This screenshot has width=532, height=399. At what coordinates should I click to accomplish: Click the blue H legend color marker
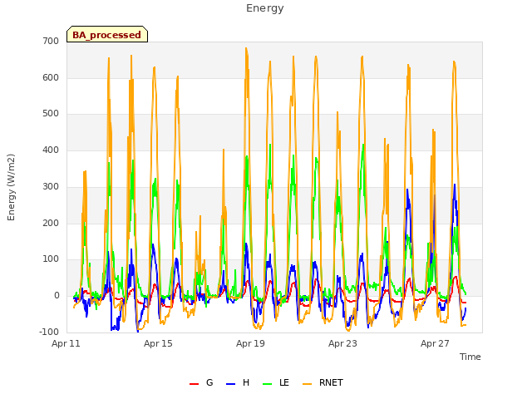click(x=231, y=384)
